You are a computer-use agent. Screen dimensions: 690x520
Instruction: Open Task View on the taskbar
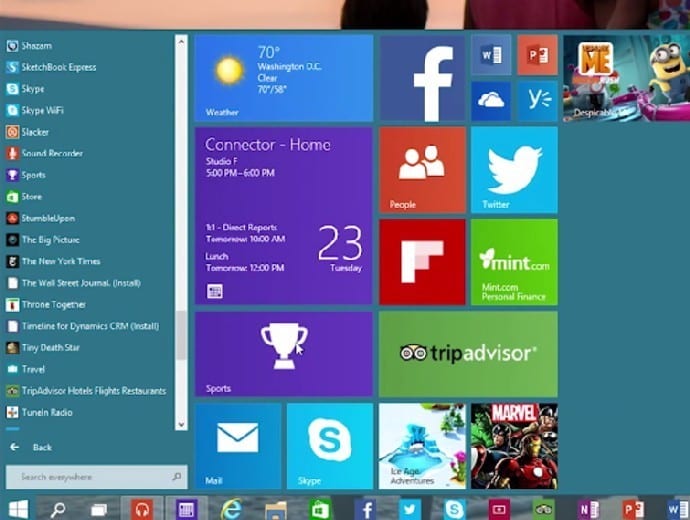(99, 509)
